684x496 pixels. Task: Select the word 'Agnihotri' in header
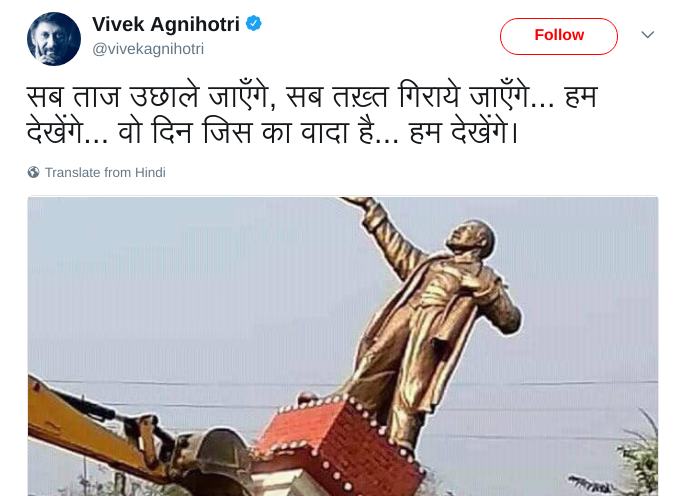[x=195, y=24]
